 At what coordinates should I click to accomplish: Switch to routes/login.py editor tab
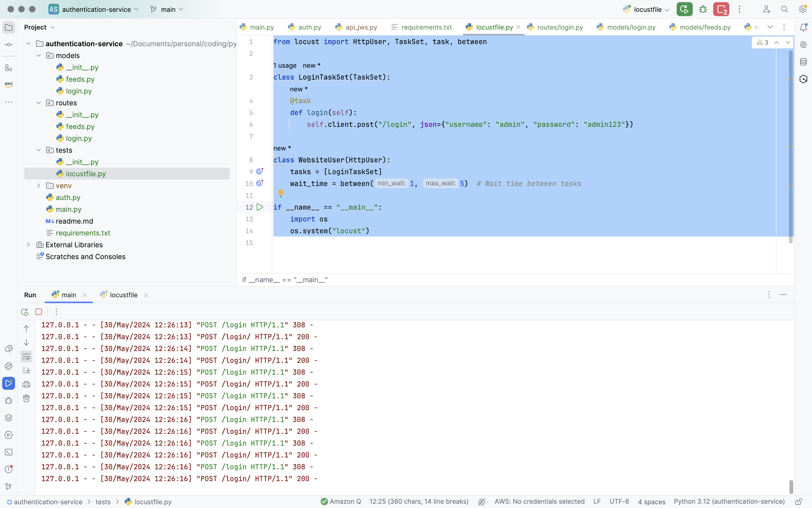[555, 27]
